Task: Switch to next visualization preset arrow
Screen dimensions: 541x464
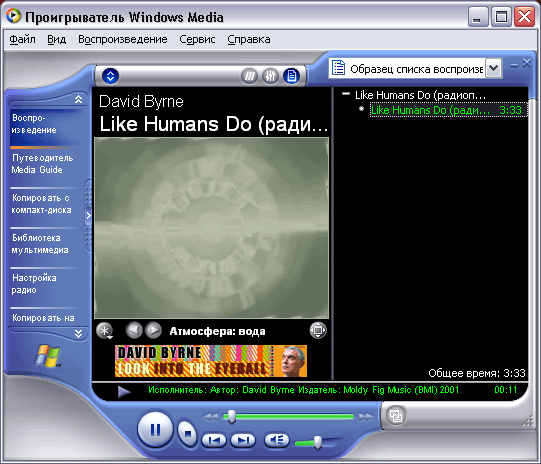Action: coord(153,330)
